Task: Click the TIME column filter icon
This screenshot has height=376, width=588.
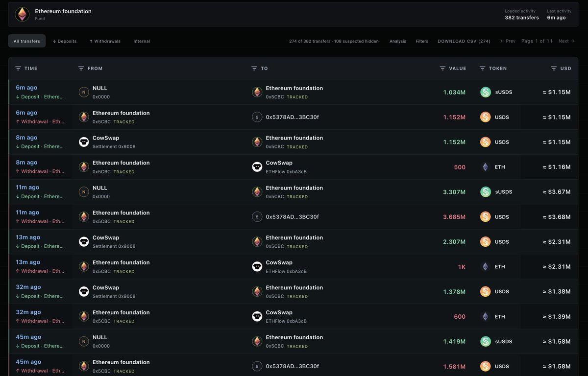Action: tap(18, 69)
